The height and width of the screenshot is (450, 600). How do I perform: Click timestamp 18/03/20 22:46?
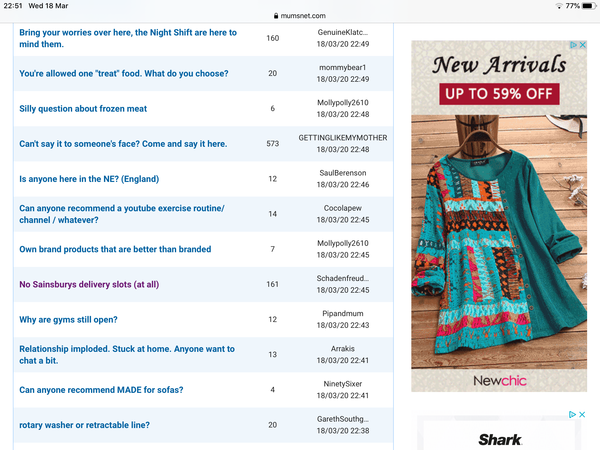pos(343,185)
